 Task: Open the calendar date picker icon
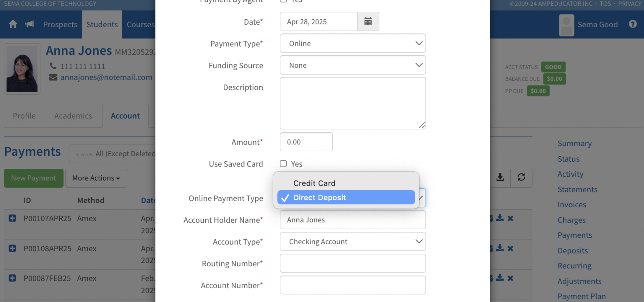click(x=368, y=22)
